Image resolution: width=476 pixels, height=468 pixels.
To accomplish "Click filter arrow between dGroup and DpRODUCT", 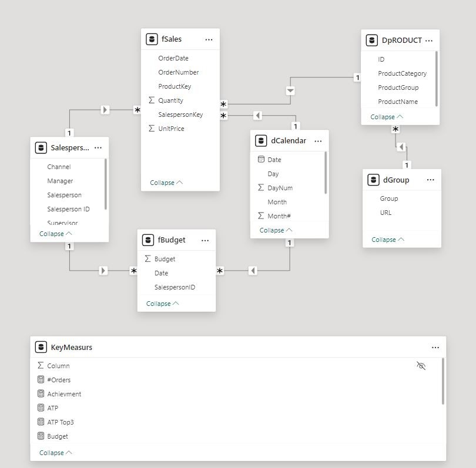I will point(401,147).
